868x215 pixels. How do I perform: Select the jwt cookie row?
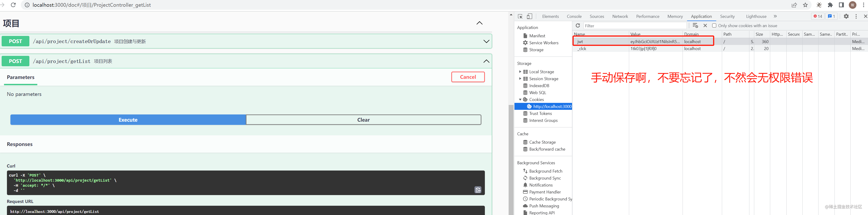[x=720, y=41]
